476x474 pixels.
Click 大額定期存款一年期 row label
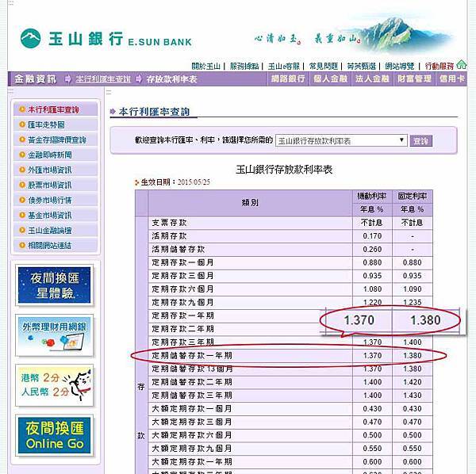tap(192, 462)
